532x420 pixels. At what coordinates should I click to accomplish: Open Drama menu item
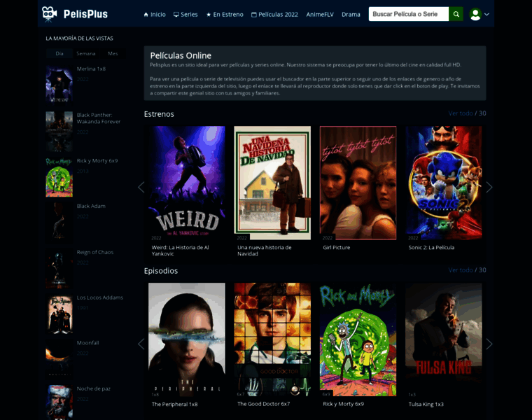[351, 15]
